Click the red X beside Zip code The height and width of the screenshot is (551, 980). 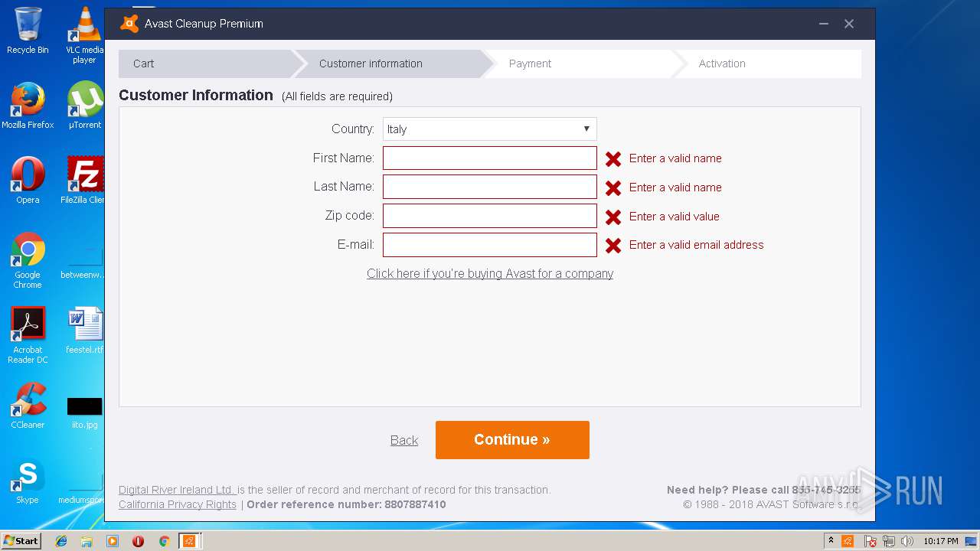click(613, 217)
